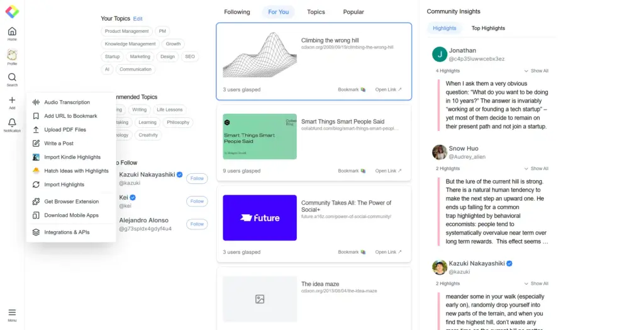Click the Add plus icon
Viewport: 644px width, 330px height.
point(12,100)
